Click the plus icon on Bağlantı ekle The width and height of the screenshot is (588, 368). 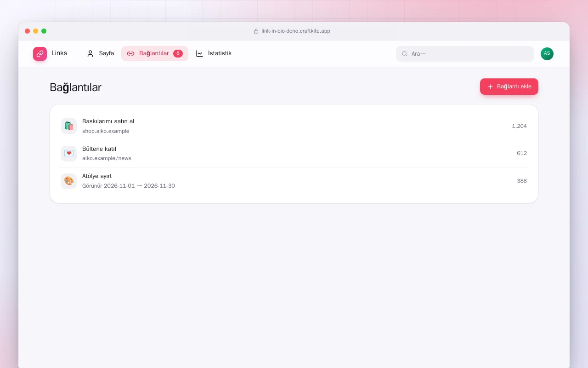tap(490, 86)
